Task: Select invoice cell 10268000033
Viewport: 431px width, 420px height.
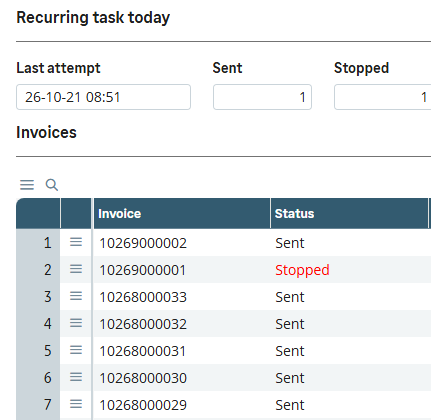Action: (182, 297)
